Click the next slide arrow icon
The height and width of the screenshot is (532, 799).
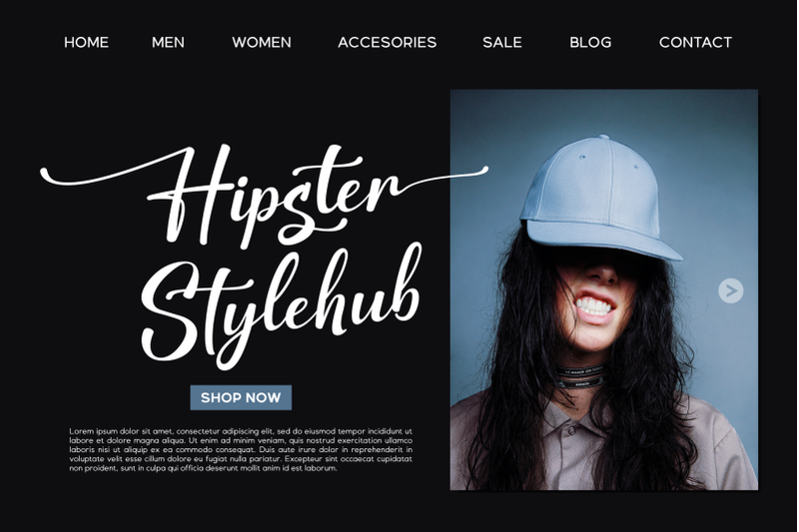731,290
